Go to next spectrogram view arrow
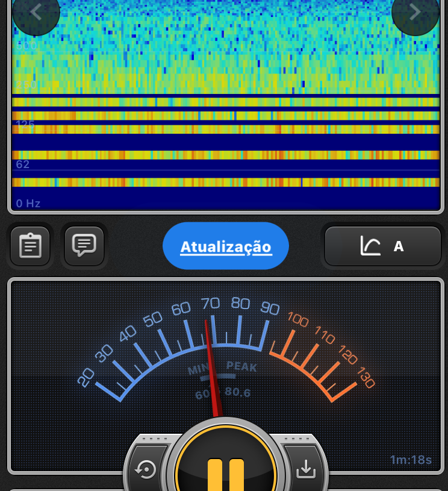The height and width of the screenshot is (491, 448). click(x=415, y=12)
